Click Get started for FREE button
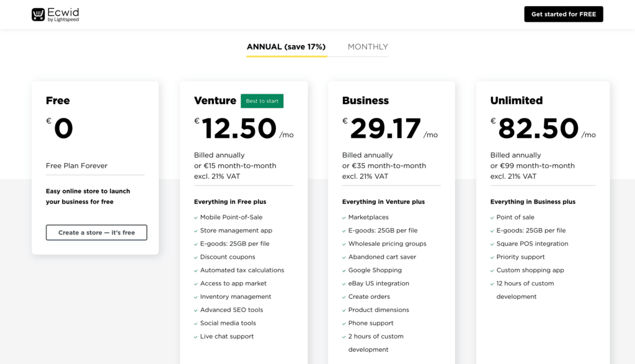635x364 pixels. (563, 14)
